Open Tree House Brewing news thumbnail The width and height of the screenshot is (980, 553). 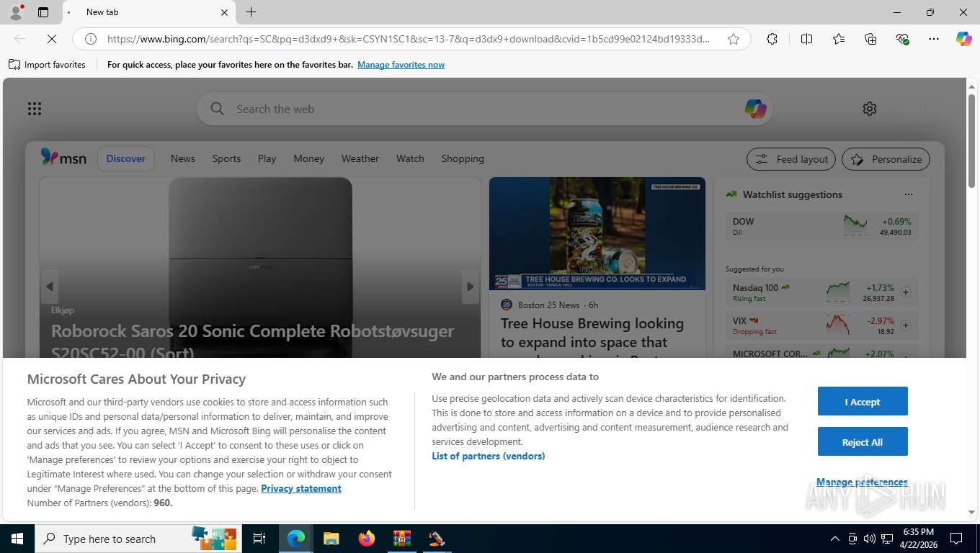click(597, 234)
